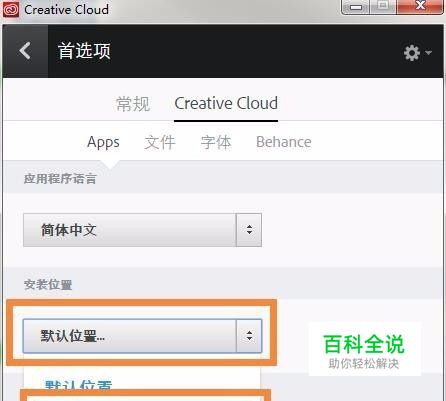The height and width of the screenshot is (401, 446).
Task: Open the gear settings menu
Action: pyautogui.click(x=417, y=53)
